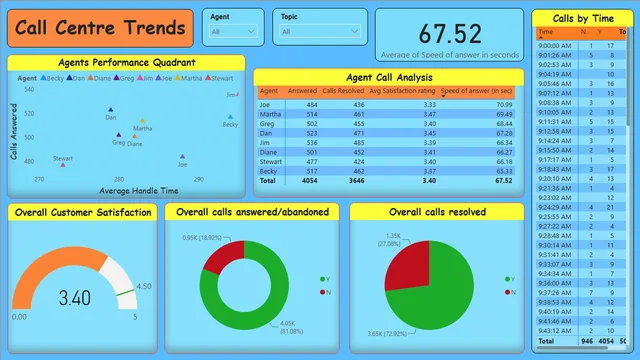Select the 9:43:12 AM time row
Screen dimensions: 640x360
[x=581, y=330]
